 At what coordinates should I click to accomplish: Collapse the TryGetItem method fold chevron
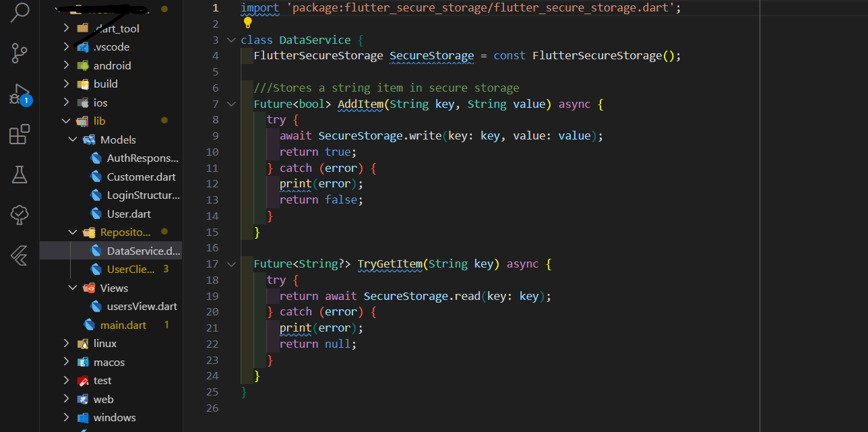(231, 264)
